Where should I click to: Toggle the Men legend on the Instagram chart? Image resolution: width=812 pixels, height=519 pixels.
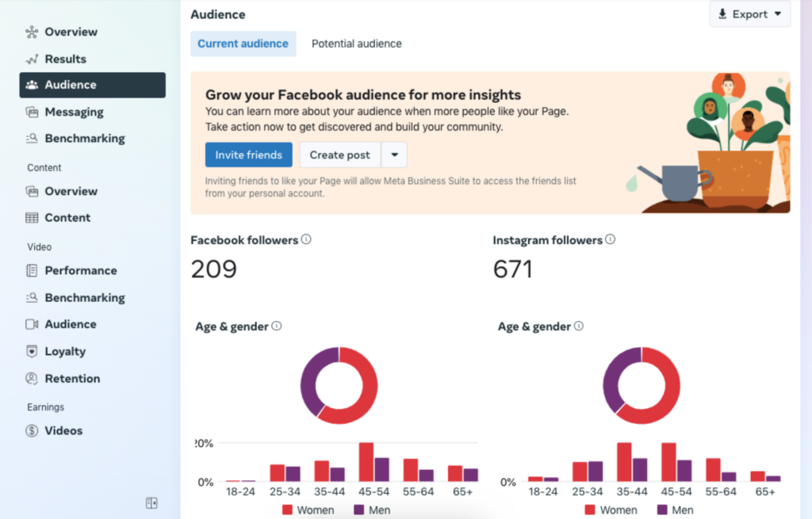coord(674,509)
